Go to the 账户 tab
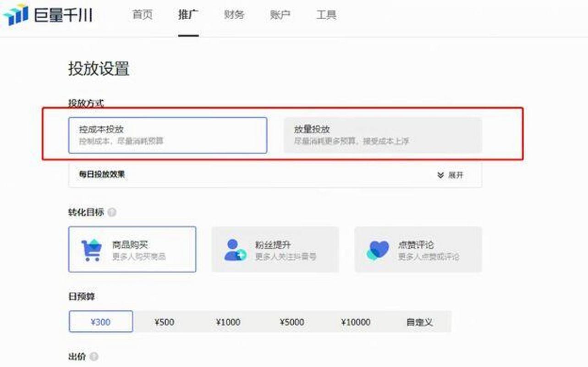This screenshot has width=588, height=367. [x=280, y=15]
